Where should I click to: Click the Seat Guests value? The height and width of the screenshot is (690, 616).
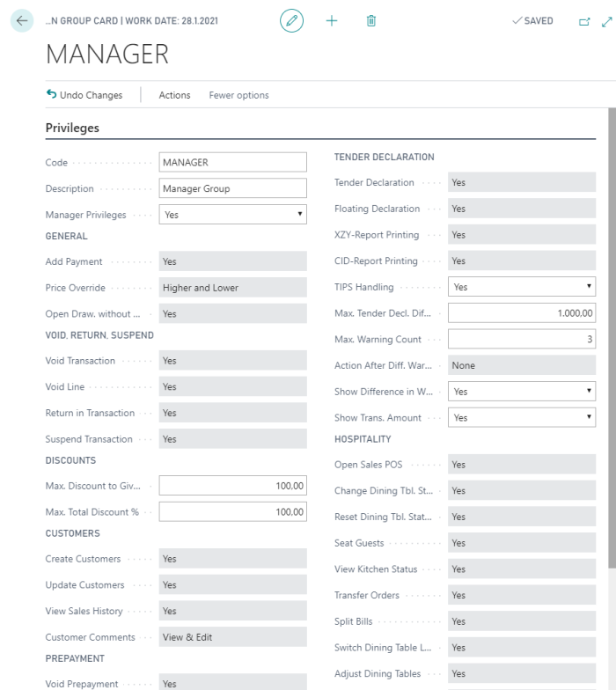pos(522,542)
